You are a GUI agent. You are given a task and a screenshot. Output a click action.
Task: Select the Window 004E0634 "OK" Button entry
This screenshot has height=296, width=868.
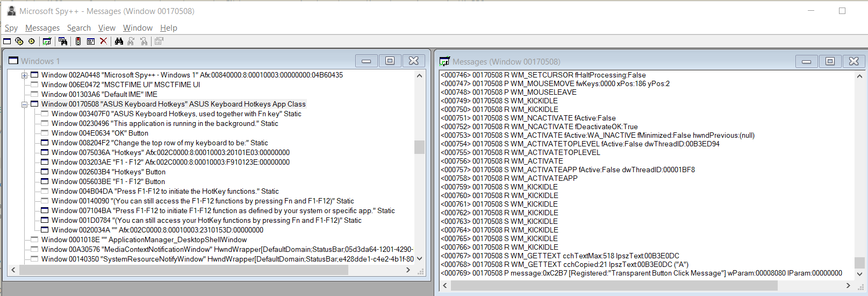tap(99, 133)
